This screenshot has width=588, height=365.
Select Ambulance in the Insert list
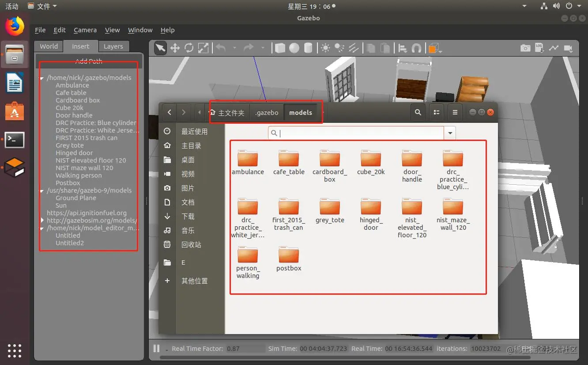[72, 85]
